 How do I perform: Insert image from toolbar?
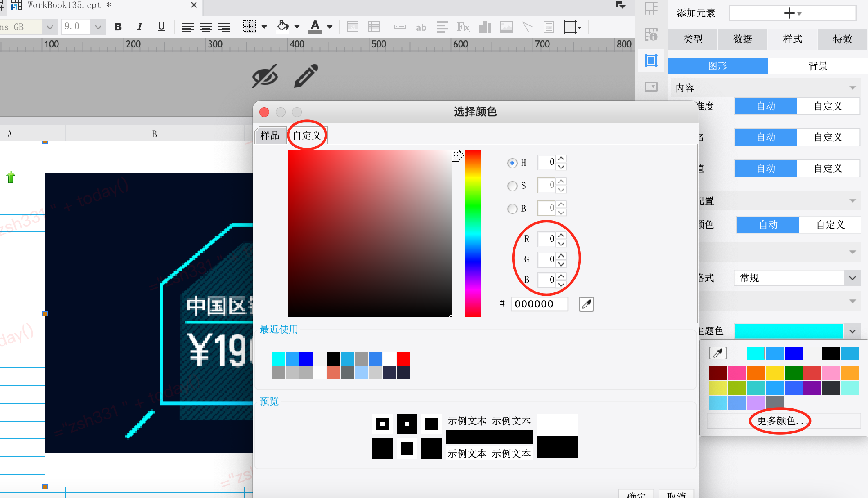coord(506,27)
